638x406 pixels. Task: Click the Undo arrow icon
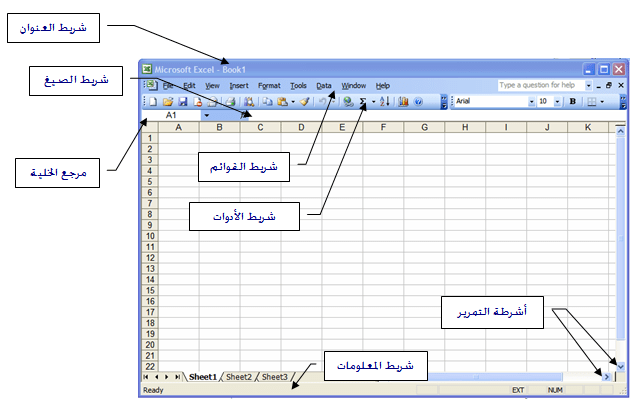click(x=323, y=102)
